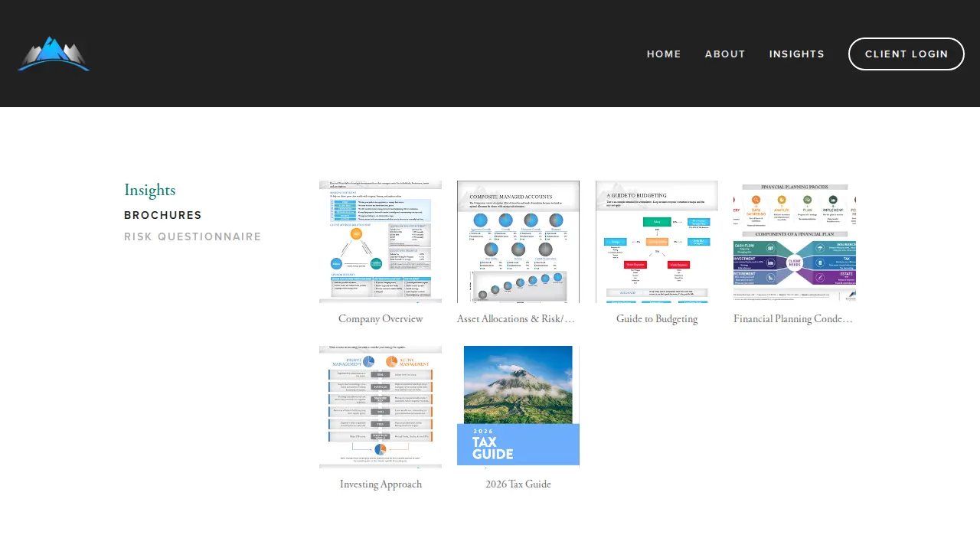Screen dimensions: 980x551
Task: Click the "Company Overview" caption text
Action: click(381, 319)
